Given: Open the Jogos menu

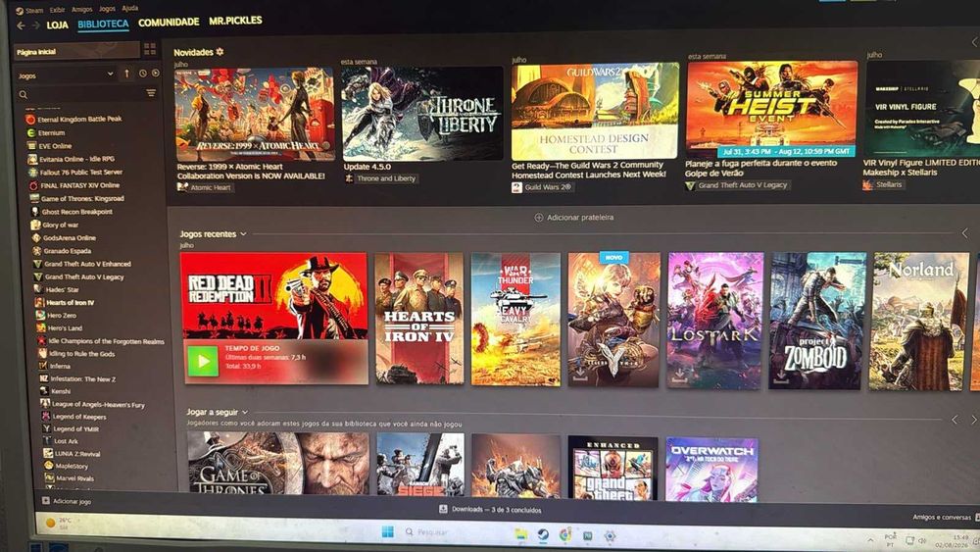Looking at the screenshot, I should coord(107,9).
